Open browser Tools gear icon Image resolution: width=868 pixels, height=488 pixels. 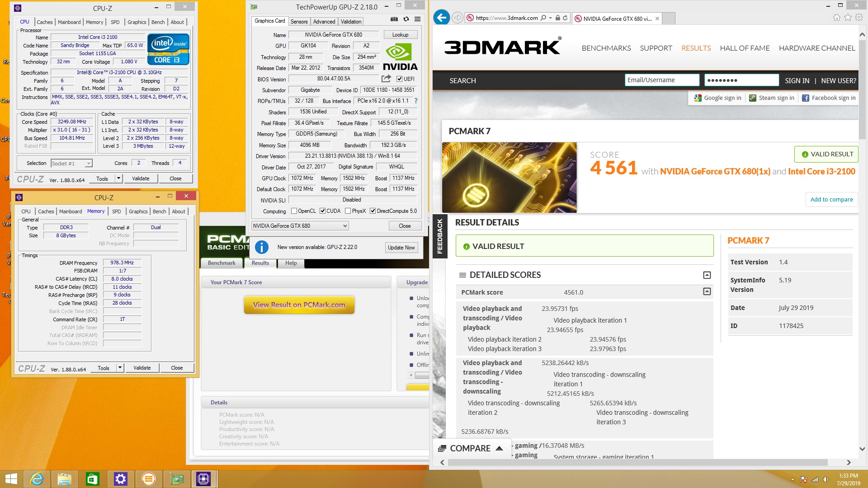tap(859, 18)
